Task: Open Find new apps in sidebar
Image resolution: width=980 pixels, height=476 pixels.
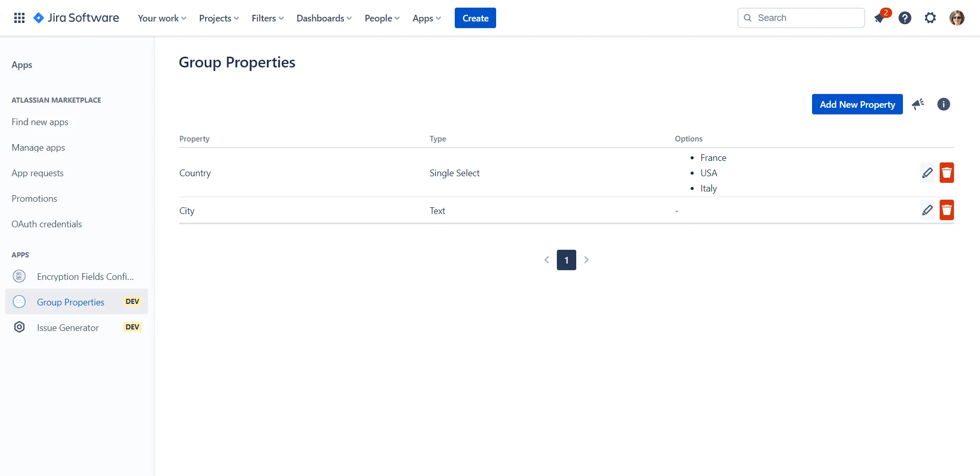Action: (x=40, y=122)
